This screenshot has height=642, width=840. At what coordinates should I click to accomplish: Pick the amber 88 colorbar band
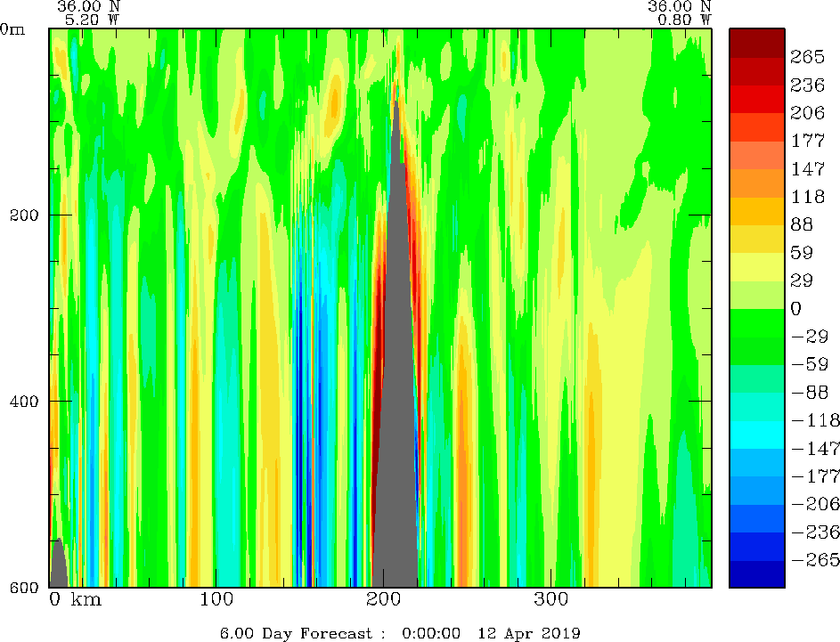(x=757, y=212)
